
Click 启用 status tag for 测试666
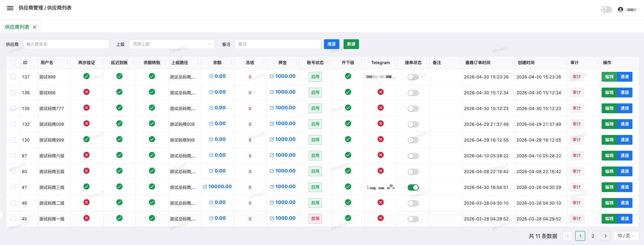click(x=315, y=93)
